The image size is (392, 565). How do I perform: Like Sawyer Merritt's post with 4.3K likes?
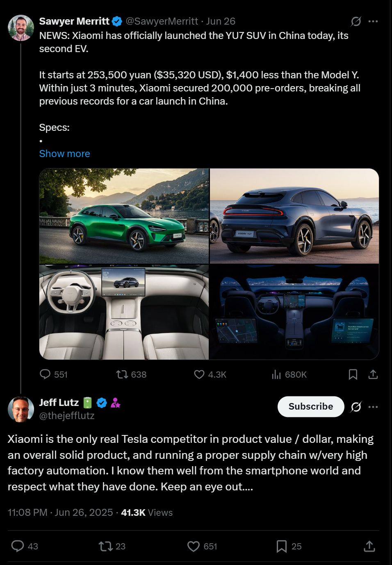tap(210, 374)
